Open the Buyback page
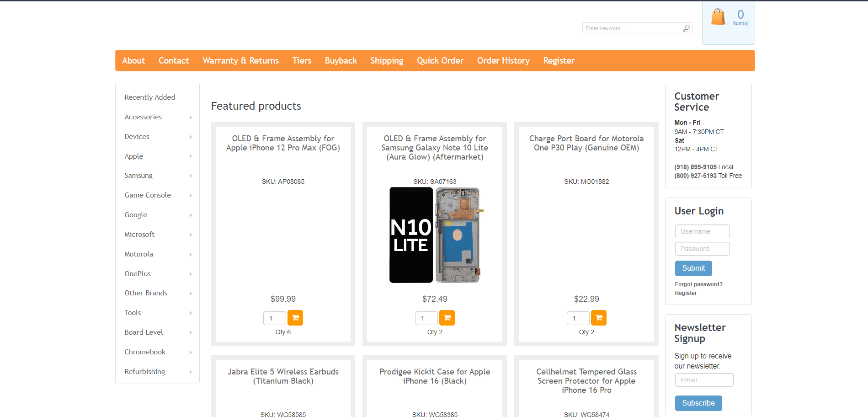Image resolution: width=868 pixels, height=417 pixels. 341,61
